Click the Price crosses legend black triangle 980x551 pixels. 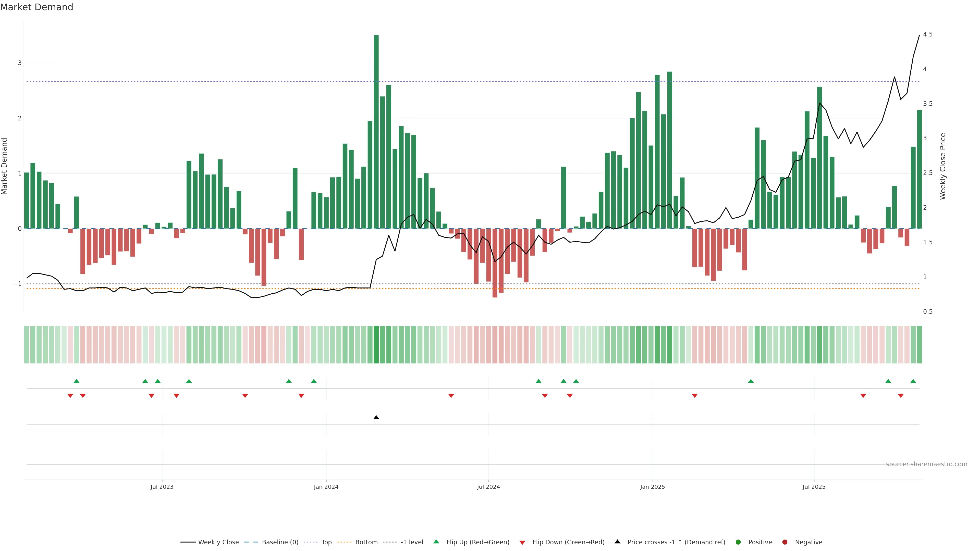point(617,542)
